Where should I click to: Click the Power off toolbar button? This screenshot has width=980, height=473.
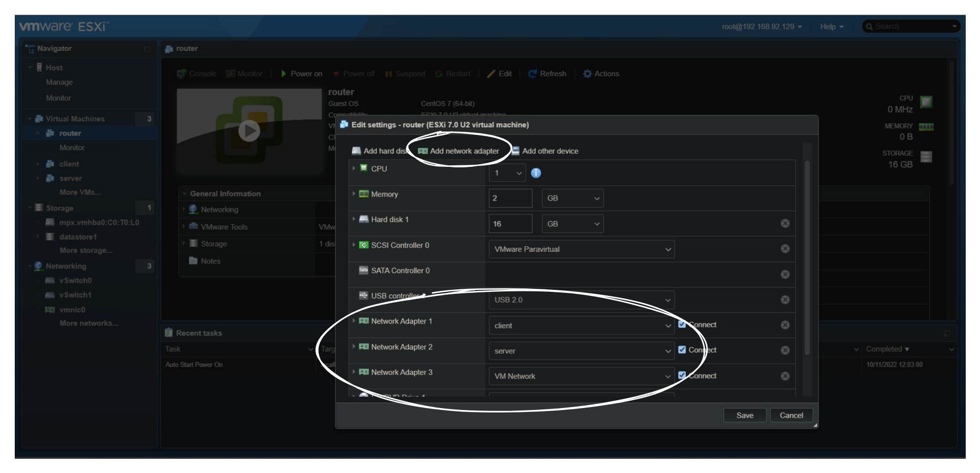pyautogui.click(x=354, y=74)
